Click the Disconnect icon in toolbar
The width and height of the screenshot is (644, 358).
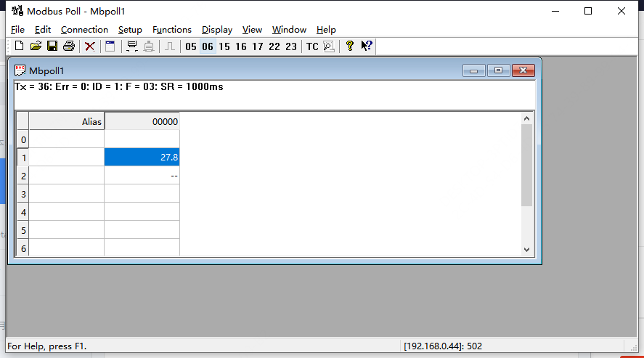149,46
